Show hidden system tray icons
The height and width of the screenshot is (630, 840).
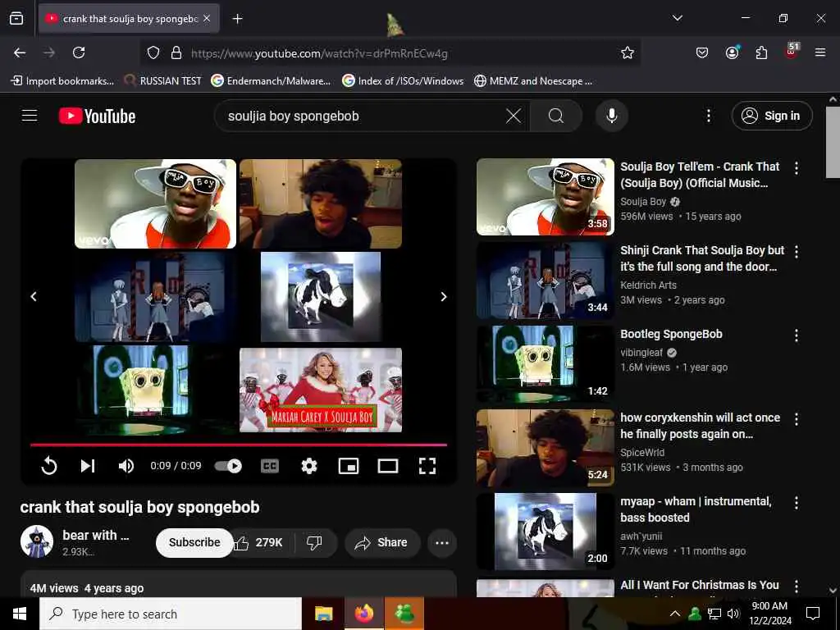point(675,614)
